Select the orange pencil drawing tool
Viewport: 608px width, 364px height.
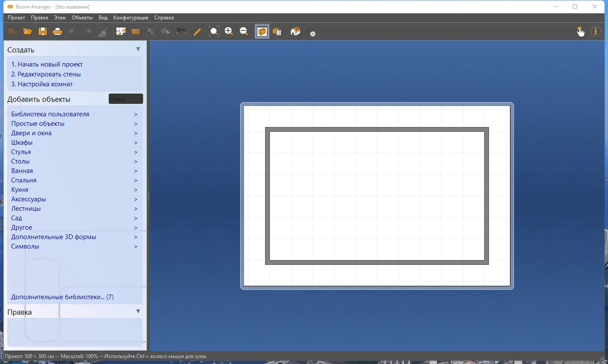(x=197, y=32)
